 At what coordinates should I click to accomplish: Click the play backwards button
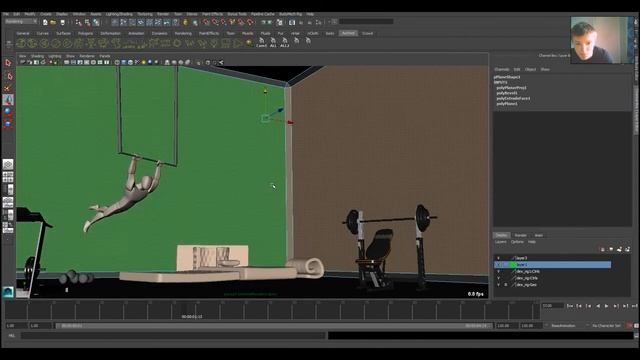598,306
